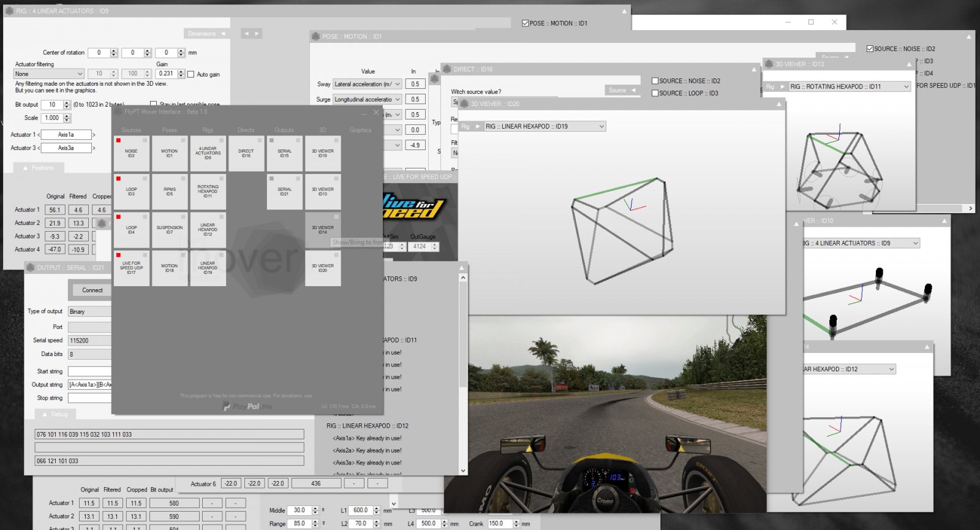
Task: Select the Outputs column header
Action: click(x=284, y=130)
